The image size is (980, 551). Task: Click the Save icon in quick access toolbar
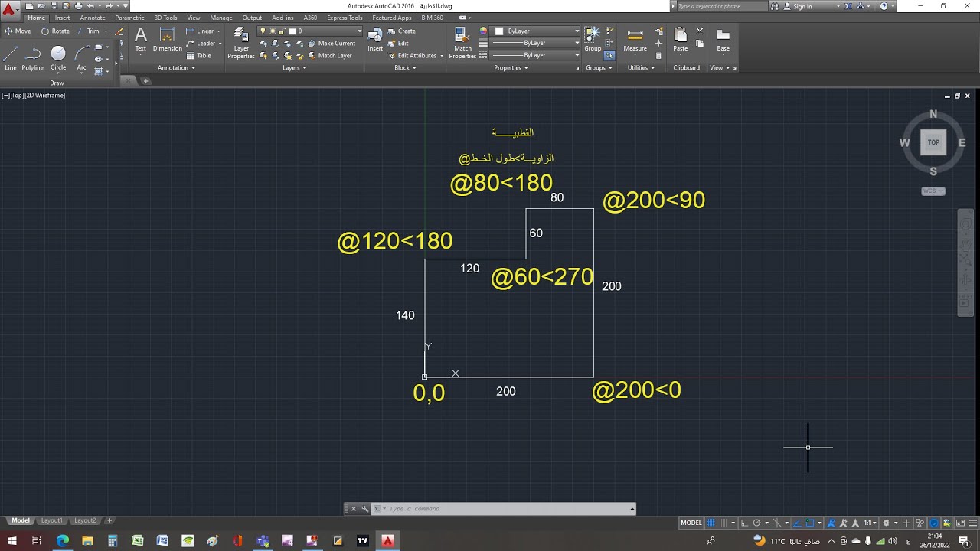[54, 6]
